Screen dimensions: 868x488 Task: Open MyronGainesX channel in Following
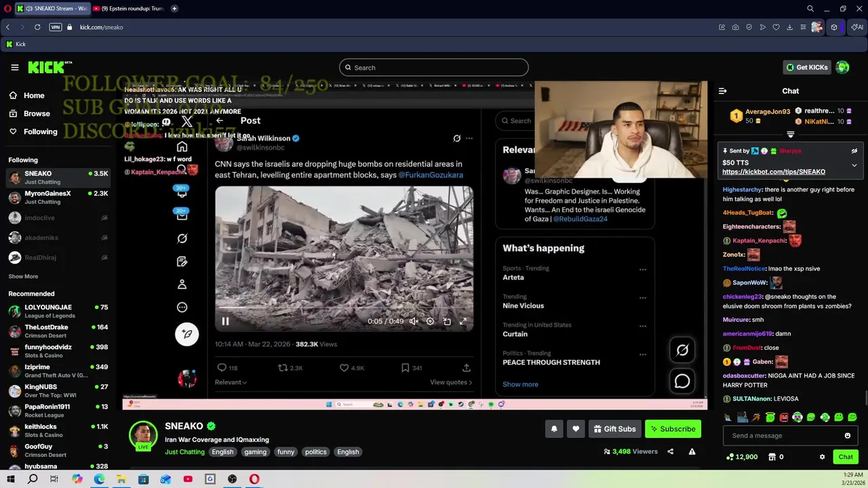pyautogui.click(x=58, y=197)
